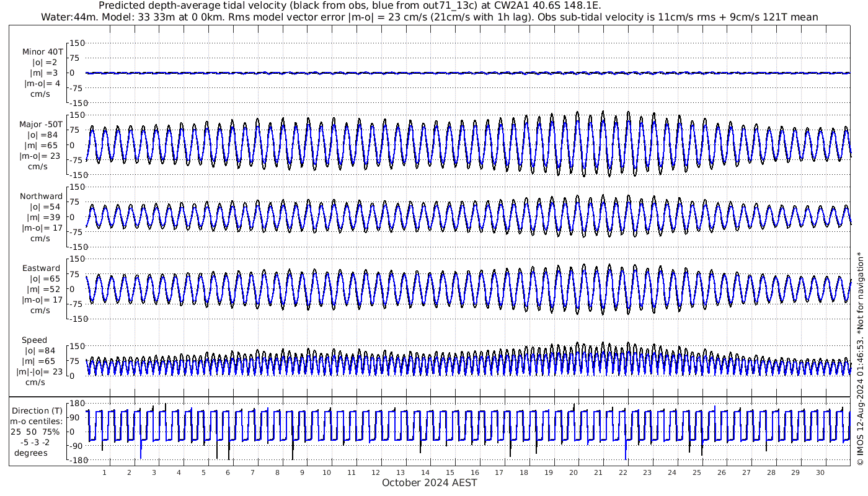Click day '1' on the date axis
Image resolution: width=868 pixels, height=496 pixels.
(105, 472)
